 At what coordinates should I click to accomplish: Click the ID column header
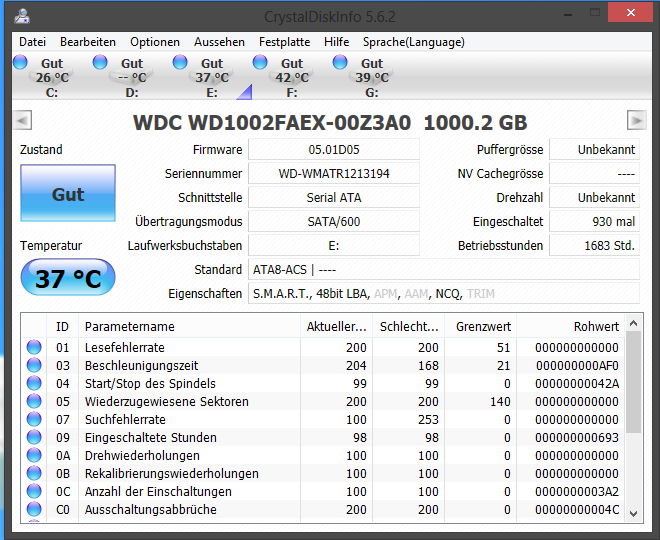pos(62,326)
